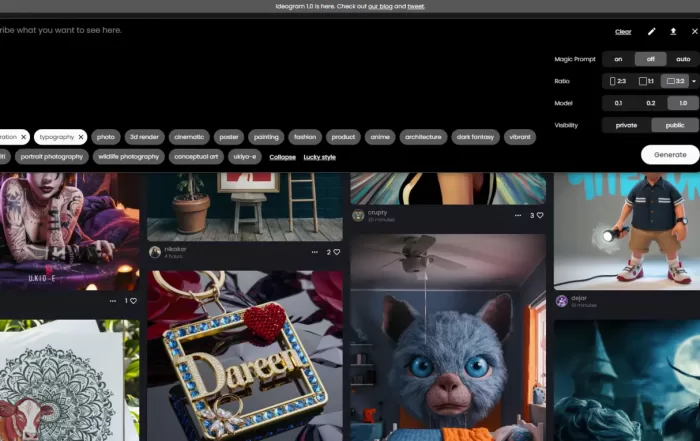Select the painting style tag

click(266, 137)
